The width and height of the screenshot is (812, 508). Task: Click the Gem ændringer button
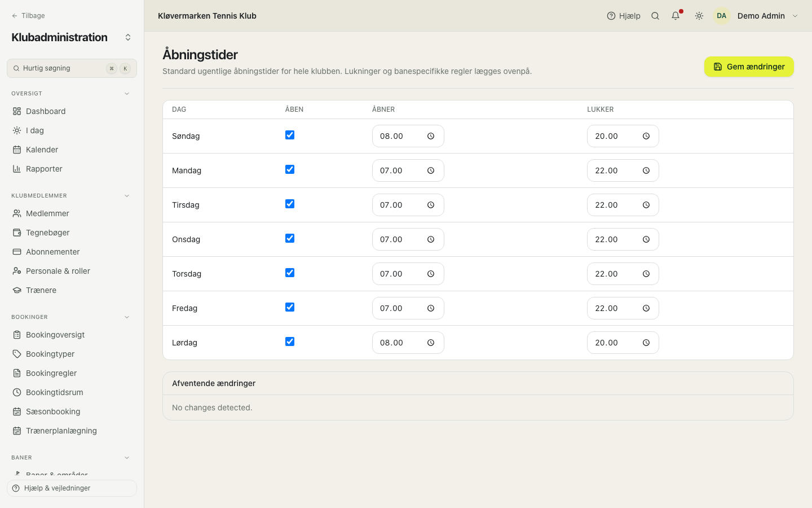(x=749, y=67)
